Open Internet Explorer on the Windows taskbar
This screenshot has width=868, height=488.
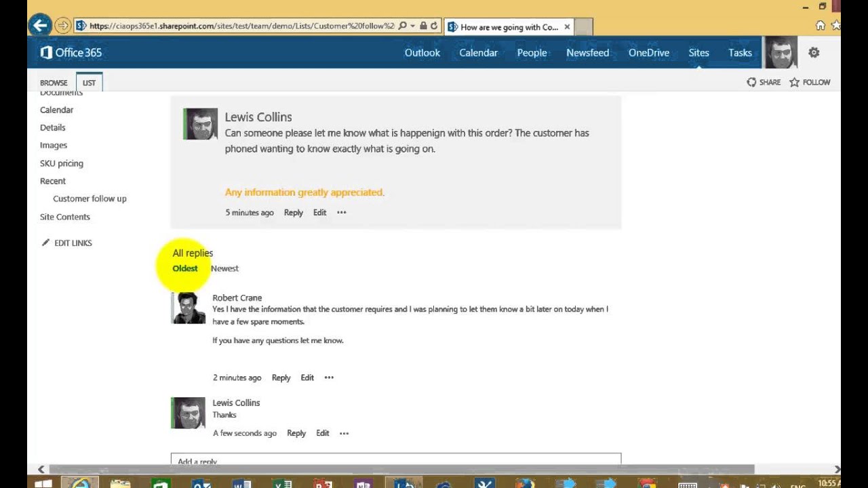(80, 483)
